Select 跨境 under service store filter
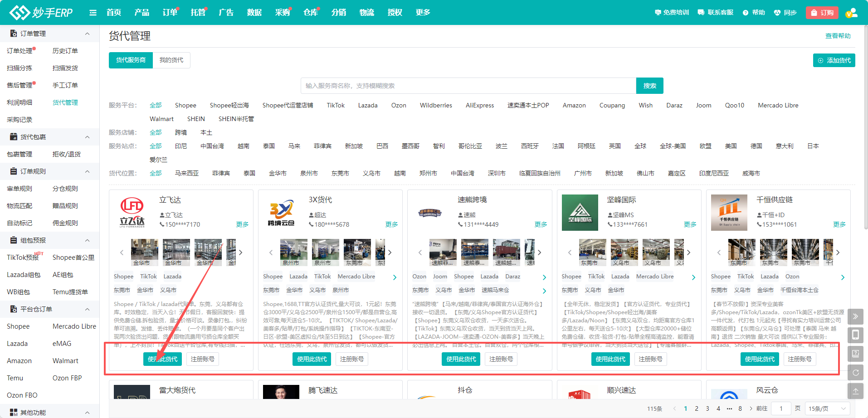868x418 pixels. point(181,132)
